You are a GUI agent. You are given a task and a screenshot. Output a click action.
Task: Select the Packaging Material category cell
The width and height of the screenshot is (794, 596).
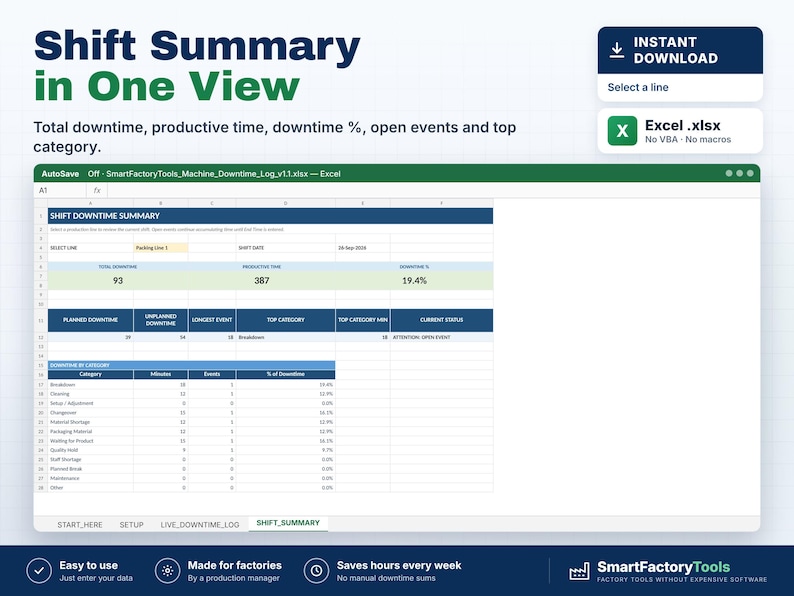(91, 431)
